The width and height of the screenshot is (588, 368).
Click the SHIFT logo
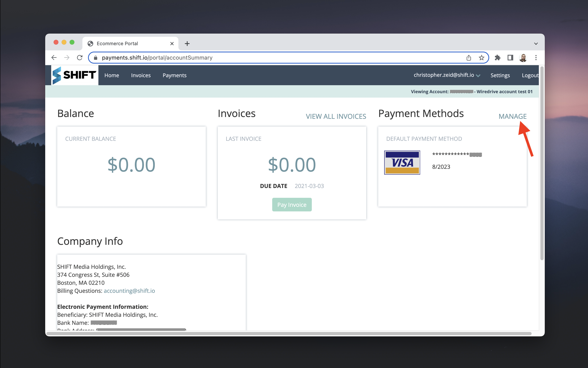tap(74, 75)
